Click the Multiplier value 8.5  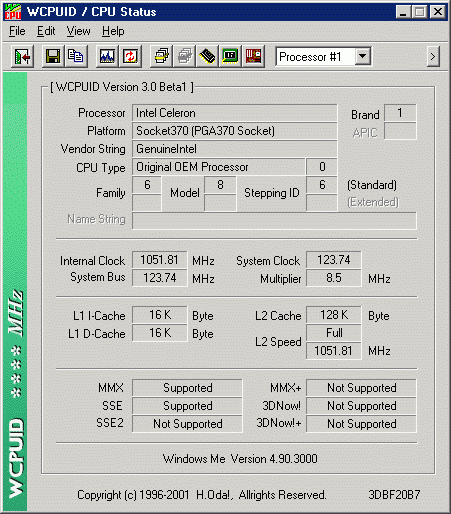point(334,278)
